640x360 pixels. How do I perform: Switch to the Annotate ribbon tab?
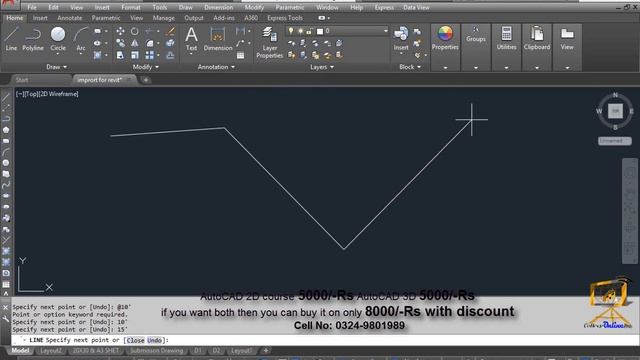pos(69,18)
